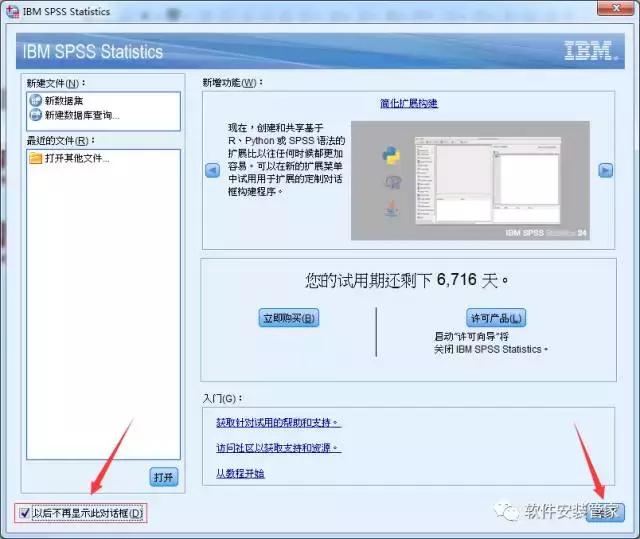The height and width of the screenshot is (539, 640).
Task: Click the feature description paragraph text
Action: pos(286,160)
